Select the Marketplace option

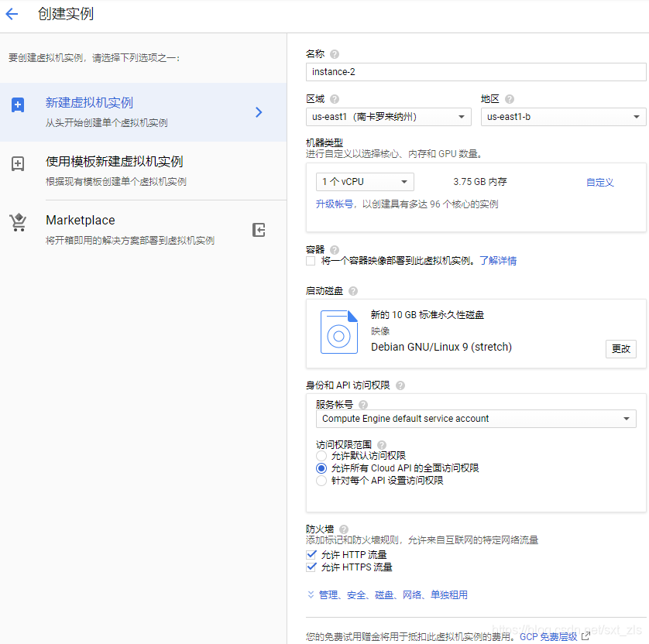pyautogui.click(x=143, y=230)
